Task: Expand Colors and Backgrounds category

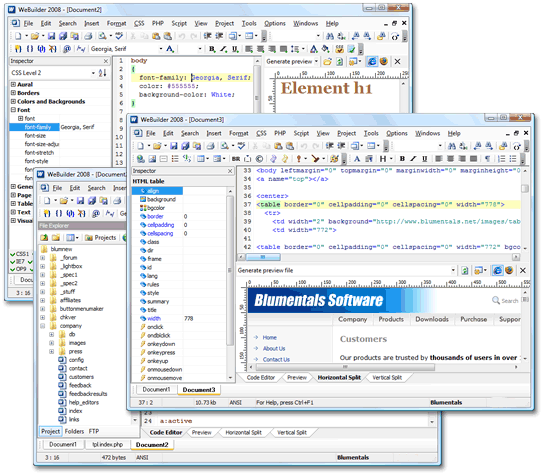Action: coord(13,101)
